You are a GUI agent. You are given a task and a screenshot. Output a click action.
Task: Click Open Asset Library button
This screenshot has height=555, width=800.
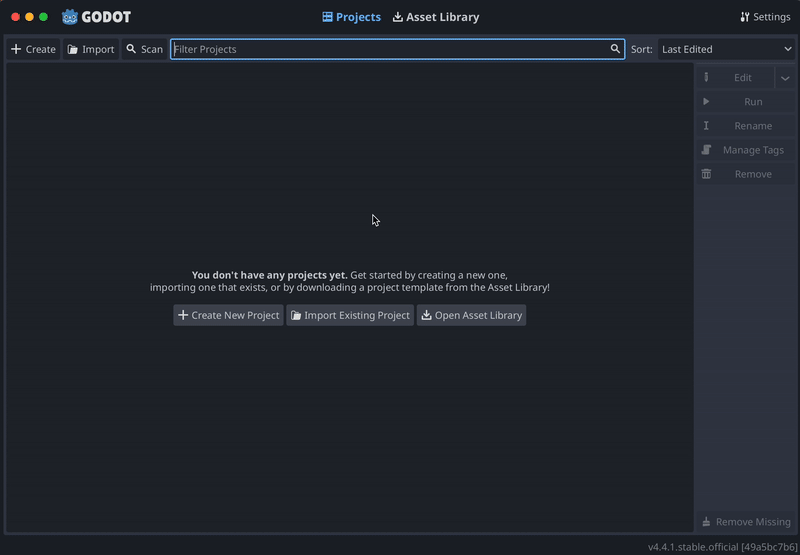pyautogui.click(x=471, y=315)
